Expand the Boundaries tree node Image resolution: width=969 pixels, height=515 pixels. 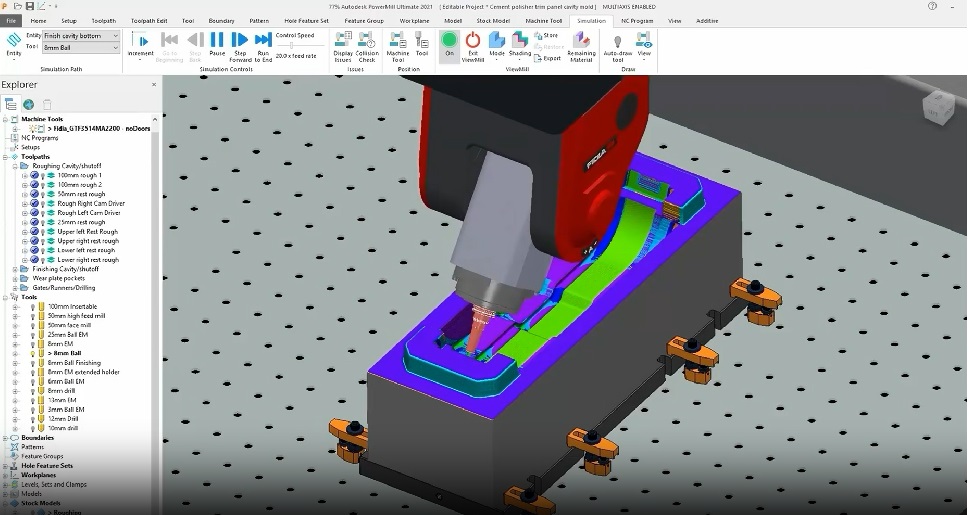[x=5, y=437]
